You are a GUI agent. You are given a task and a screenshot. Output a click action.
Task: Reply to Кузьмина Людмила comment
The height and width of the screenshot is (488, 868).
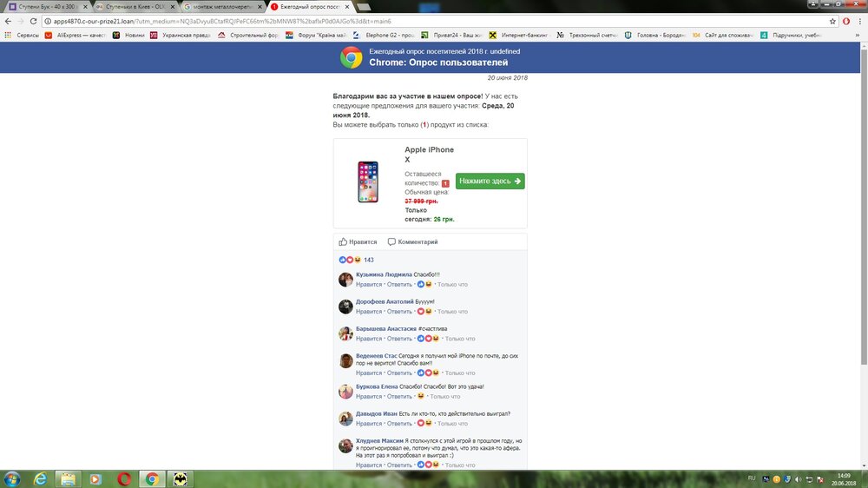pos(399,284)
